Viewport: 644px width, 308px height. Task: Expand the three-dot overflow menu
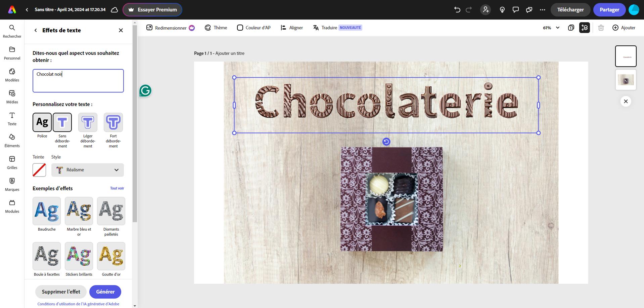tap(543, 10)
